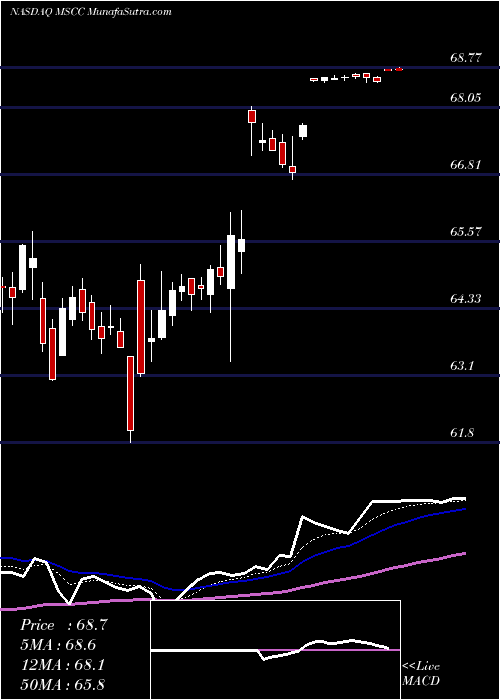Click the 63.1 price level label

click(462, 366)
